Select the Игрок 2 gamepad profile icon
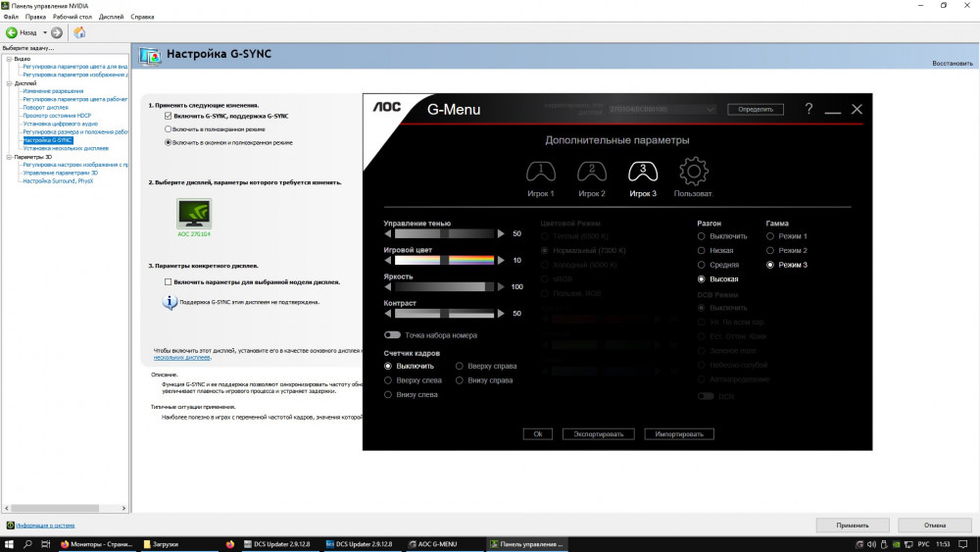The image size is (980, 552). point(591,172)
